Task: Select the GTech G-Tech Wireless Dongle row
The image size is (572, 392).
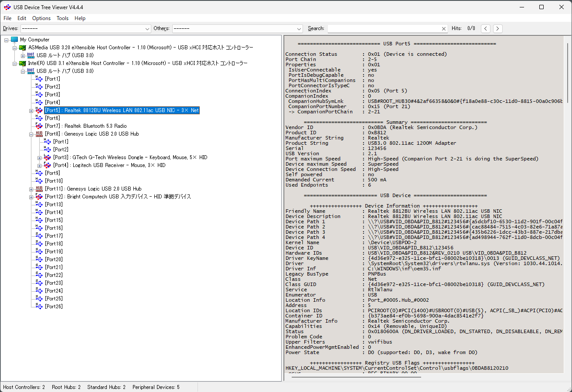Action: (130, 157)
